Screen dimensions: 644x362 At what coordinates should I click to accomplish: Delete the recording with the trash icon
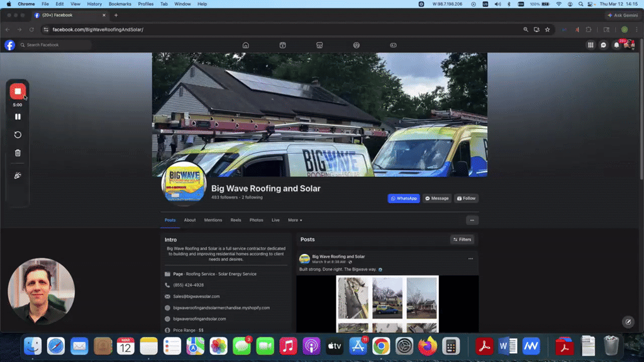point(18,153)
